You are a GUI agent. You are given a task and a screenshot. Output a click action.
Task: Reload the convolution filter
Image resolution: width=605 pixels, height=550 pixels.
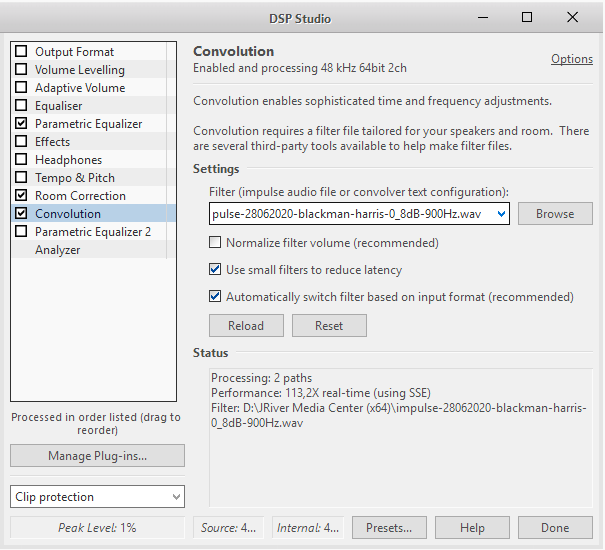pos(246,325)
